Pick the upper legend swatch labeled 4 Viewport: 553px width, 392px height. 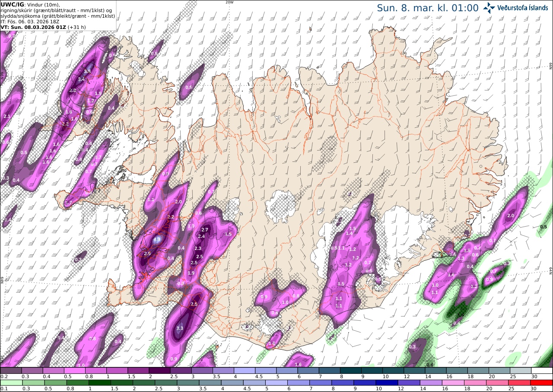(245, 370)
